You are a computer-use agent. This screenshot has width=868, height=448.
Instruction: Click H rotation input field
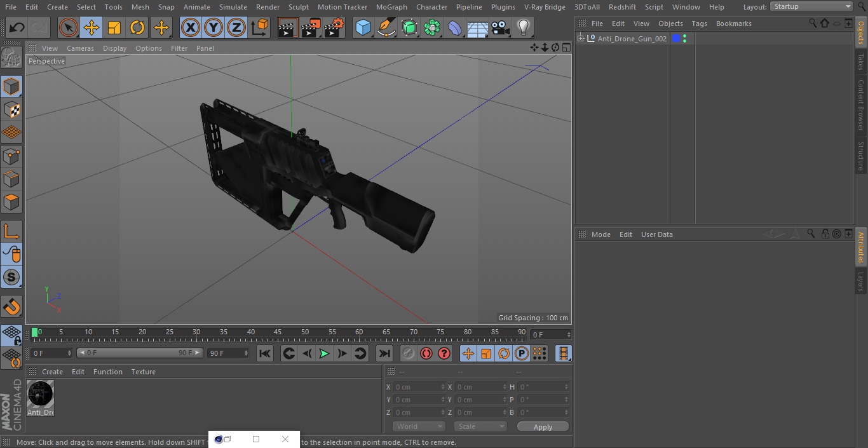pos(544,387)
